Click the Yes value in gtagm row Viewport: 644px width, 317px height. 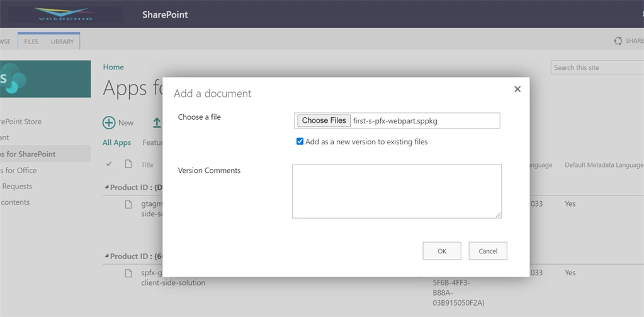(570, 204)
